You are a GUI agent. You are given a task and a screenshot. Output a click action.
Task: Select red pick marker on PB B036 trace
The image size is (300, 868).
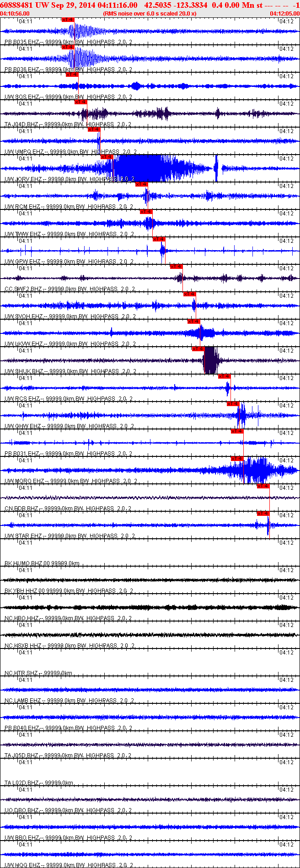pos(67,47)
